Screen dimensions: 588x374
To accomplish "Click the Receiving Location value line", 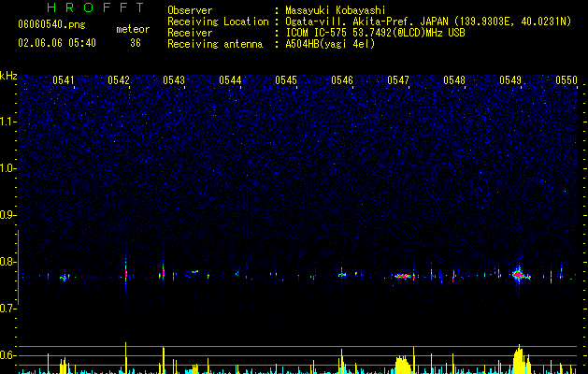I will pyautogui.click(x=428, y=22).
